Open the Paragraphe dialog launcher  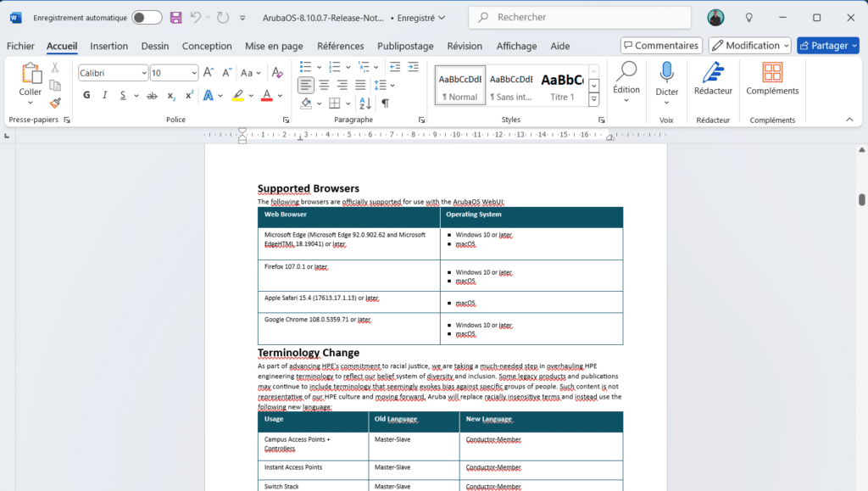point(421,120)
